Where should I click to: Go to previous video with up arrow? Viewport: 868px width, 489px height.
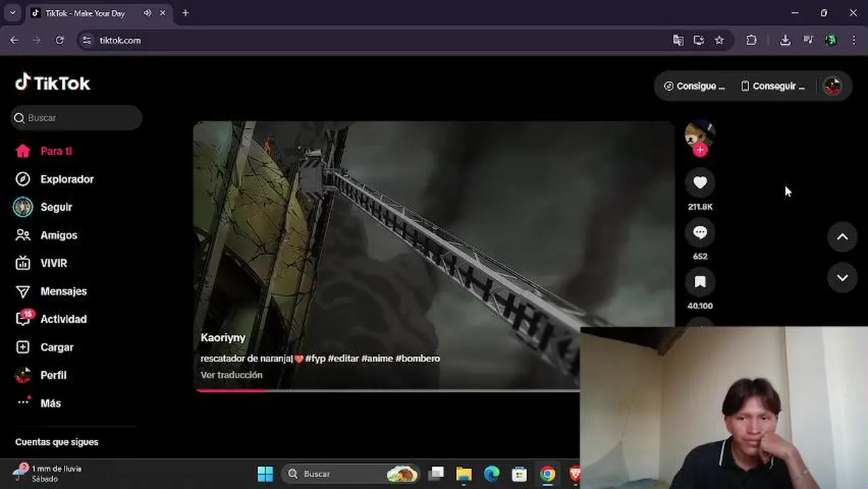point(842,236)
